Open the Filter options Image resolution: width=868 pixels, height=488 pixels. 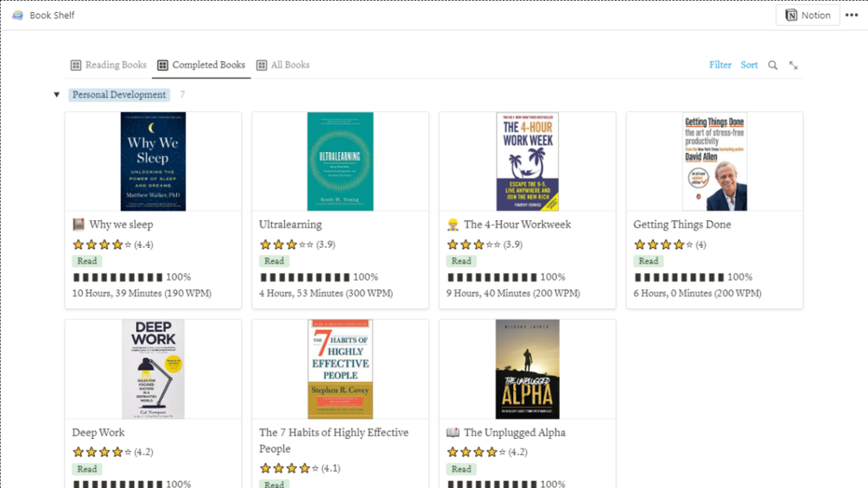pyautogui.click(x=719, y=65)
